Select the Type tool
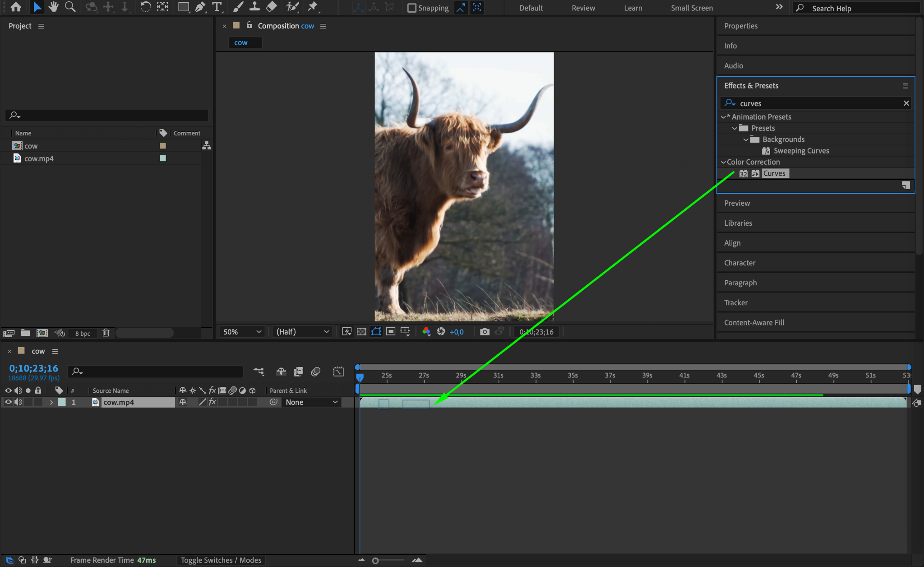 tap(217, 7)
